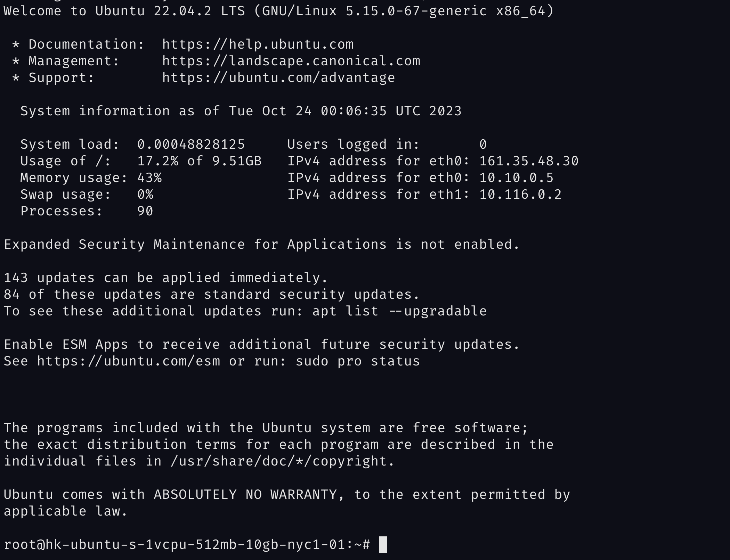This screenshot has width=730, height=560.
Task: Click the '143 updates can be applied' line
Action: click(166, 278)
